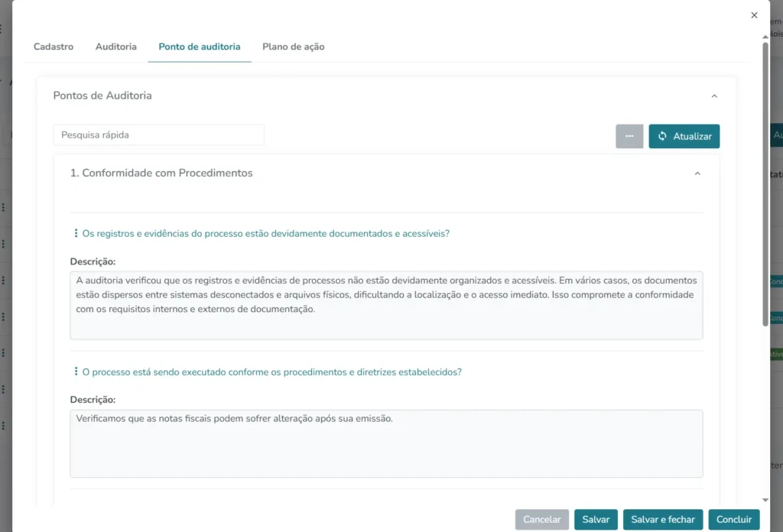Click the dialog's vertical scrollbar

tap(765, 183)
